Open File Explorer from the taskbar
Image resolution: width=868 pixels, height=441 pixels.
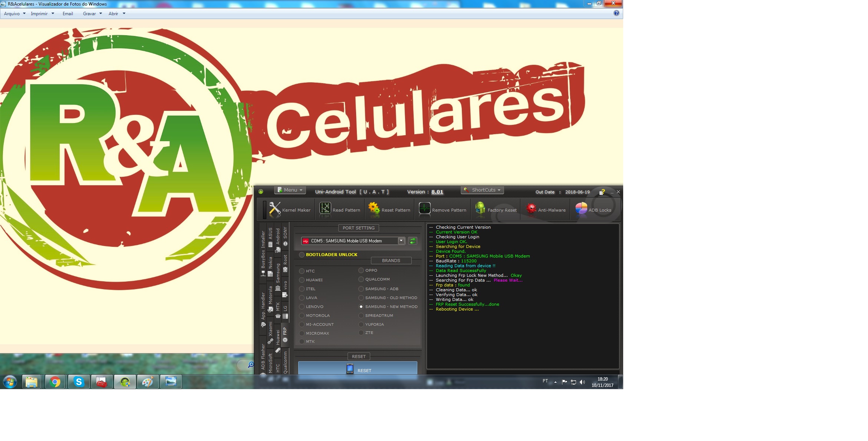click(x=32, y=382)
